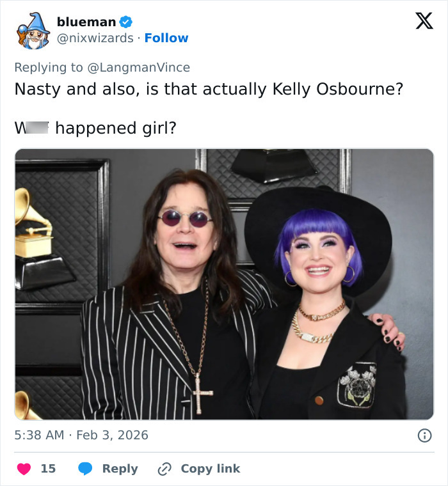Screen dimensions: 448x486
Task: Open the info circle icon
Action: [424, 435]
